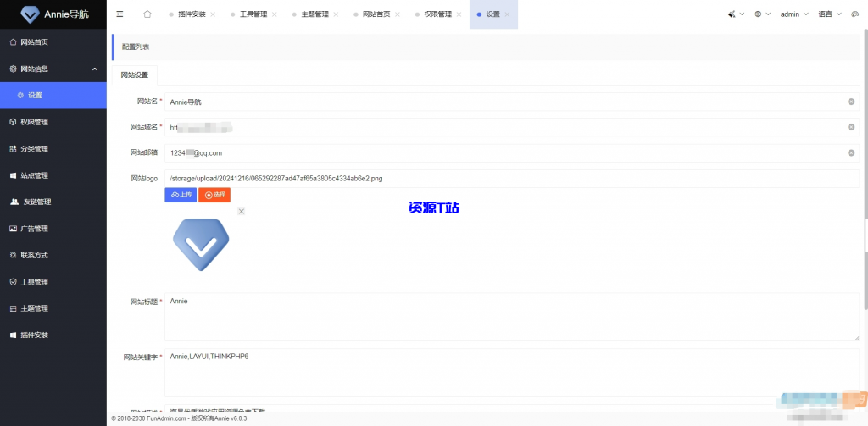This screenshot has height=426, width=868.
Task: Open the clear-cache broom dropdown
Action: [x=736, y=14]
